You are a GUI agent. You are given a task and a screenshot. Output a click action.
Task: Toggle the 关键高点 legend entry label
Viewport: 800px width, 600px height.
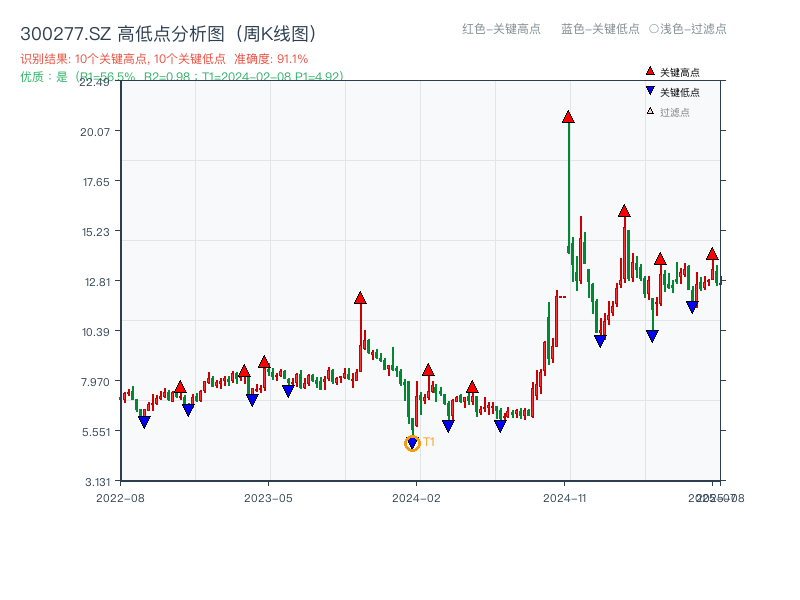(680, 72)
